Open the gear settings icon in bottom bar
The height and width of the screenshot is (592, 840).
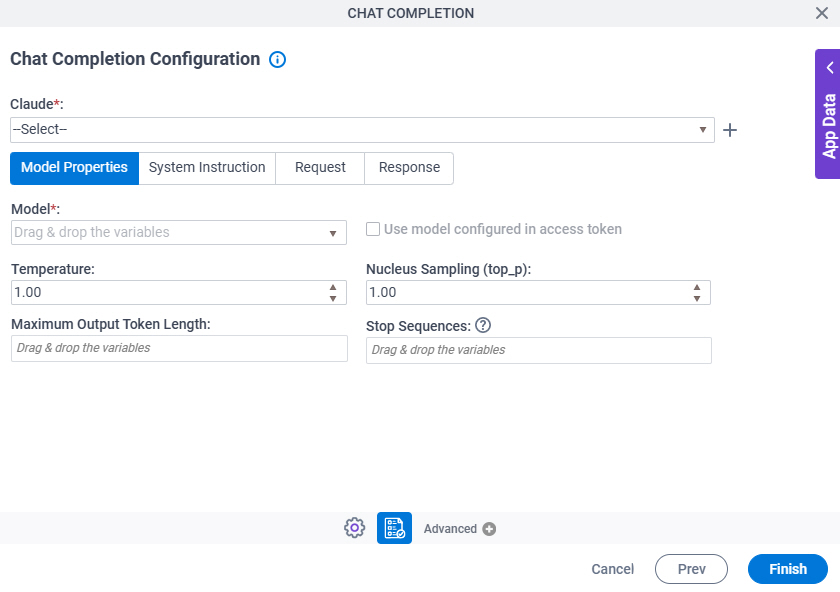354,528
